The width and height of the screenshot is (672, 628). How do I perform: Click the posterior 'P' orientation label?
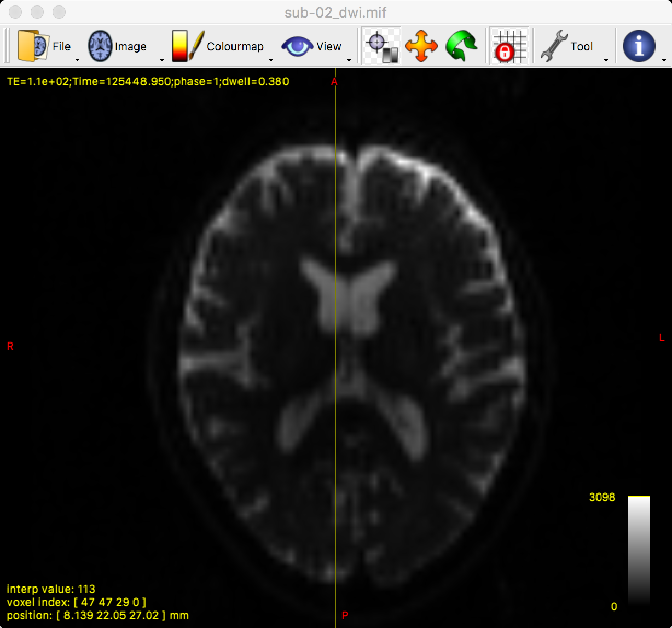[x=345, y=615]
